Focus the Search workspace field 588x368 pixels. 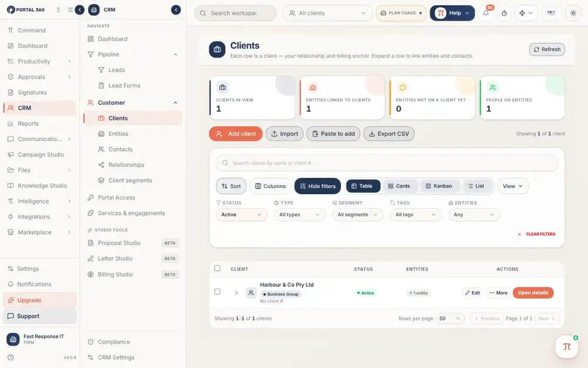(235, 13)
